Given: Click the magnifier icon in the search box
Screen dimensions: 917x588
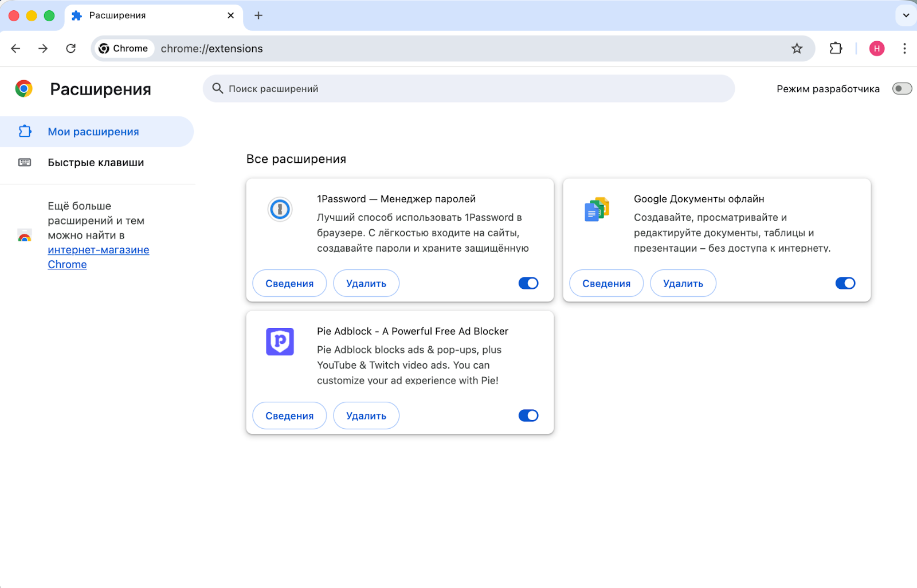Looking at the screenshot, I should [x=218, y=88].
